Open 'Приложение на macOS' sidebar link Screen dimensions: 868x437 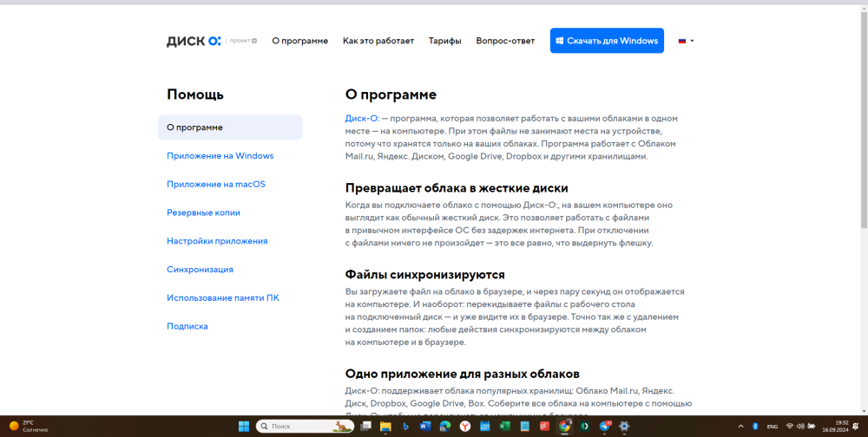tap(216, 184)
